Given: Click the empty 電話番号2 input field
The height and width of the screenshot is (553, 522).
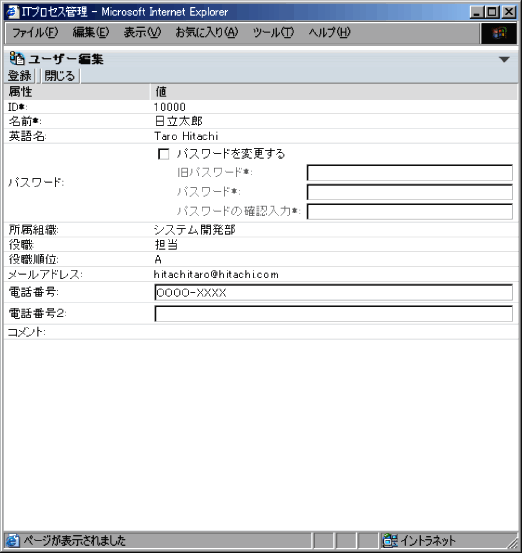Looking at the screenshot, I should [333, 314].
